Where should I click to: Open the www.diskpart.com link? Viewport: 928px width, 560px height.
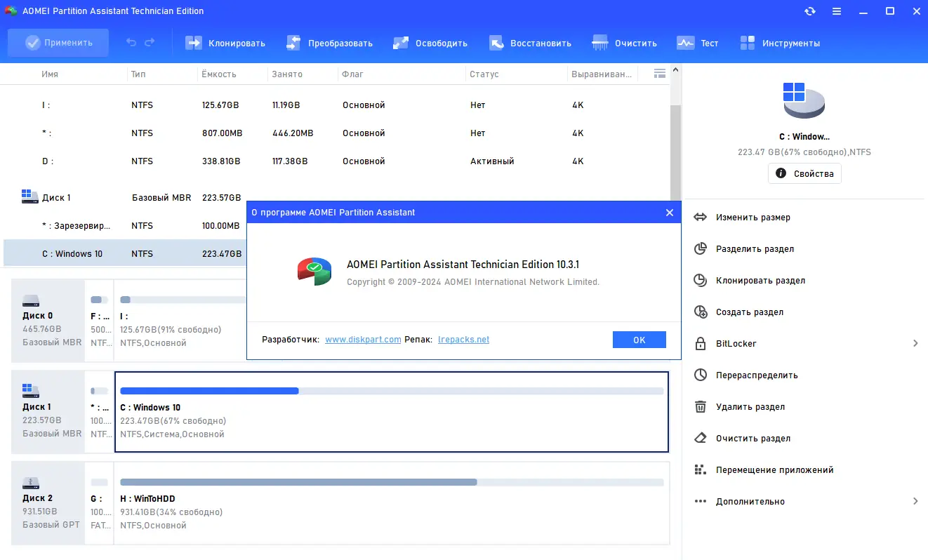(363, 340)
